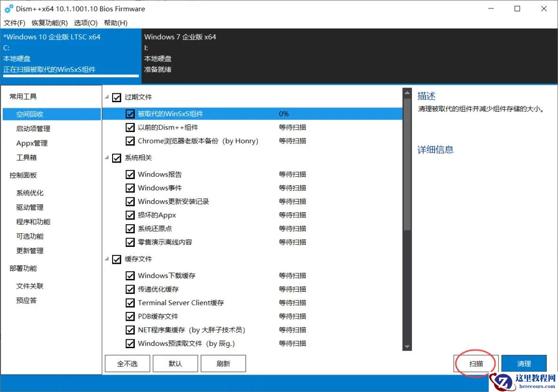
Task: Collapse the 缓存文件 group
Action: point(107,259)
